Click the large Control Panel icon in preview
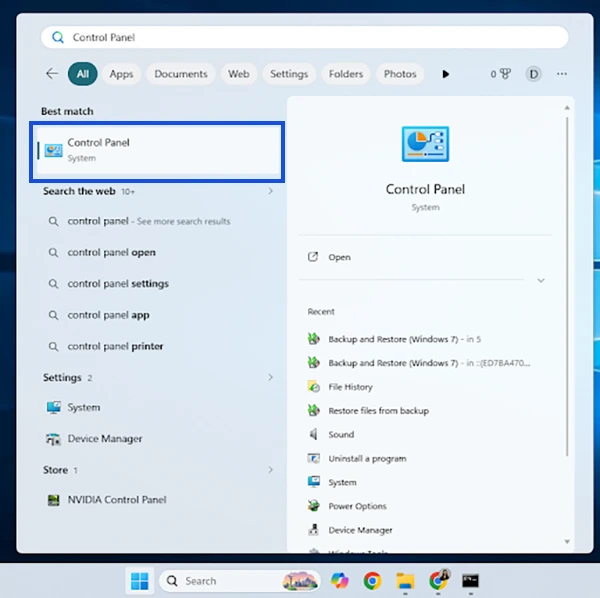Screen dimensions: 600x598 pyautogui.click(x=425, y=144)
